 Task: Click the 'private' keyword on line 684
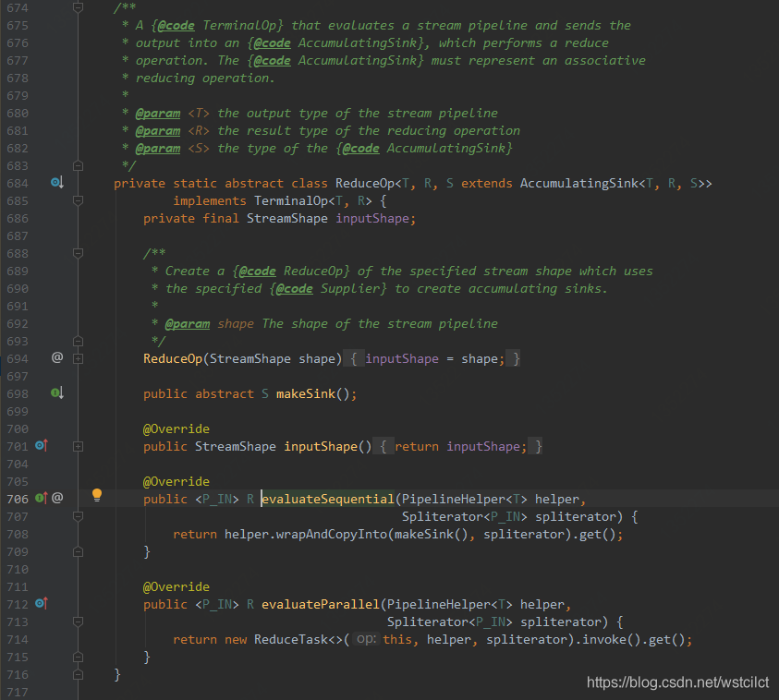(140, 184)
